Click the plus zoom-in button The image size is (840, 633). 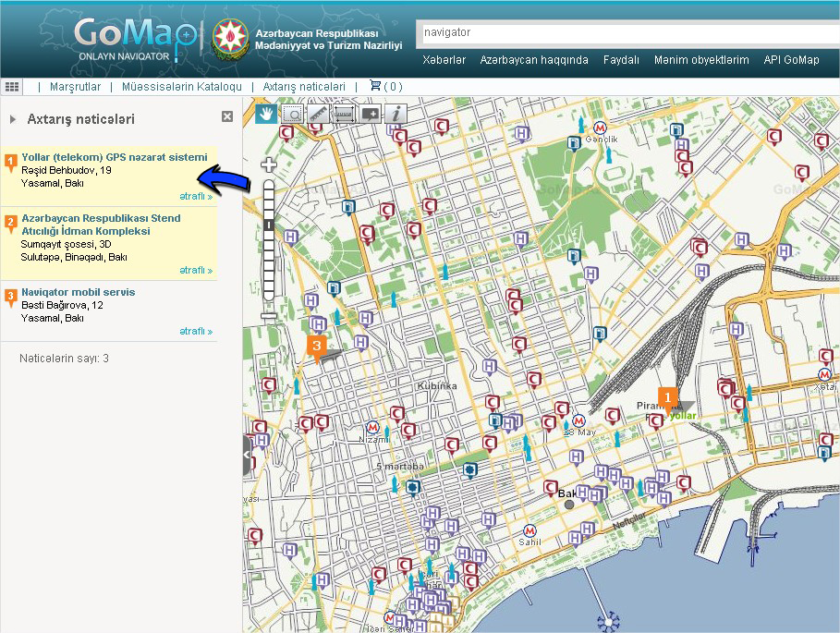coord(269,165)
